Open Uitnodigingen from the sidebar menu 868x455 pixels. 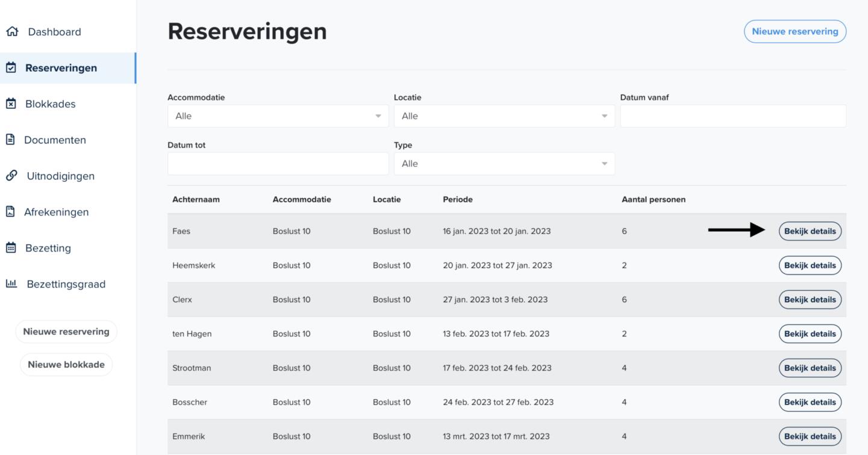tap(60, 176)
